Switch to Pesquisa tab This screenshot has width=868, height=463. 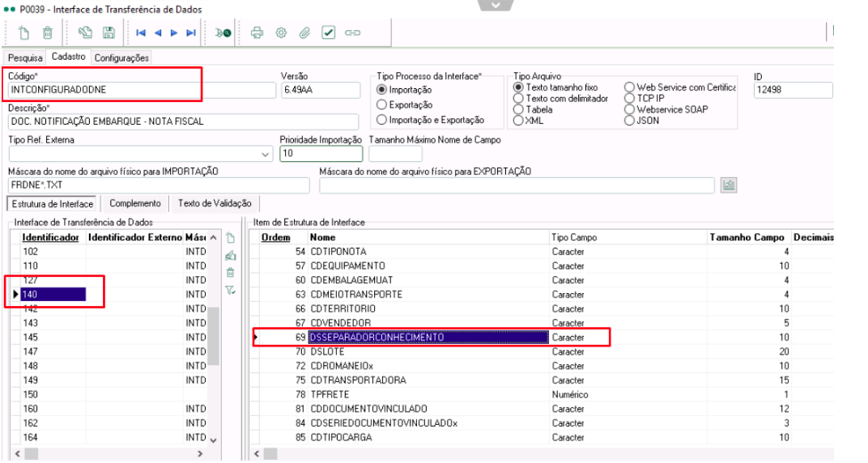[25, 57]
